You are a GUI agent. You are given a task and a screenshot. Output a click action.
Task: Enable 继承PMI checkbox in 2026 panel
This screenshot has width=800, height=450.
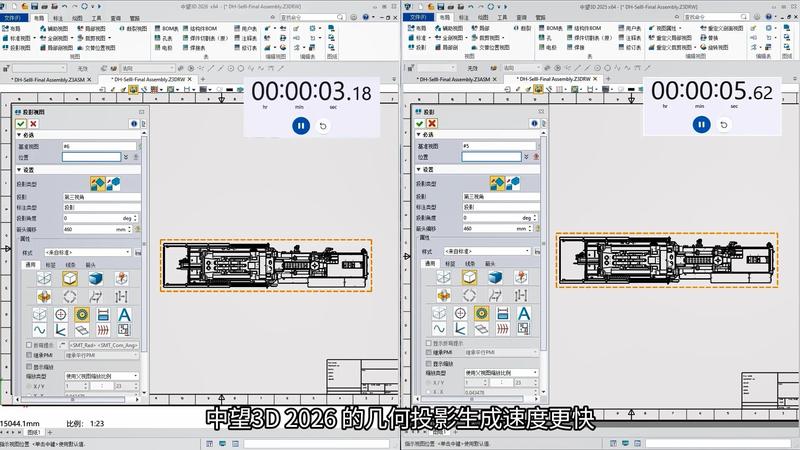29,355
